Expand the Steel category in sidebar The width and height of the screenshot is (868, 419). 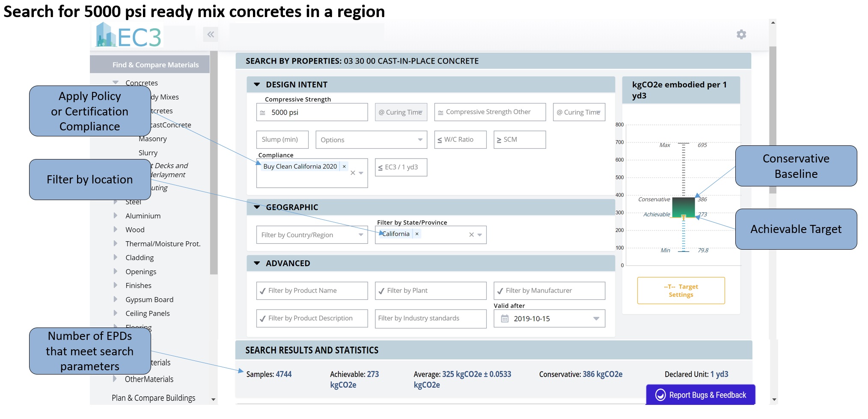coord(116,202)
